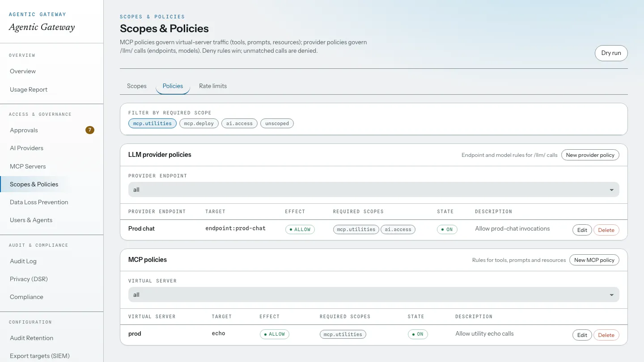The height and width of the screenshot is (362, 644).
Task: Click the echo target in MCP policies
Action: click(218, 333)
